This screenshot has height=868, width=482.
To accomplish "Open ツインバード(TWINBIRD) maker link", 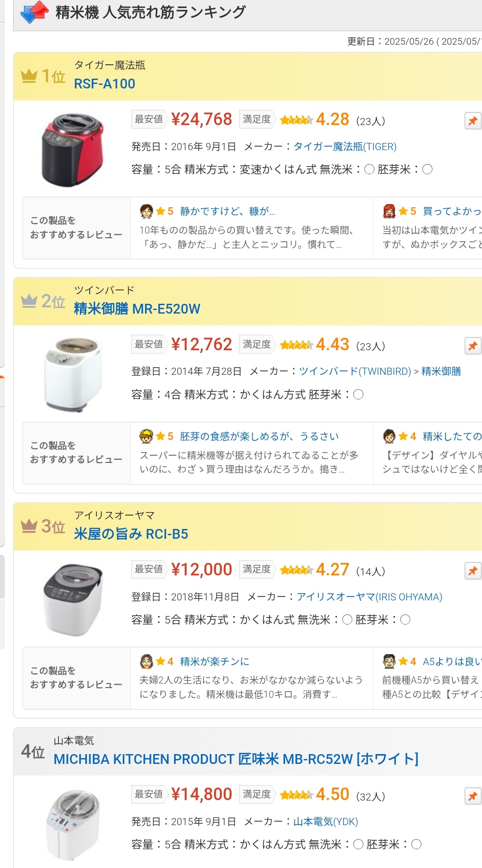I will [x=355, y=372].
